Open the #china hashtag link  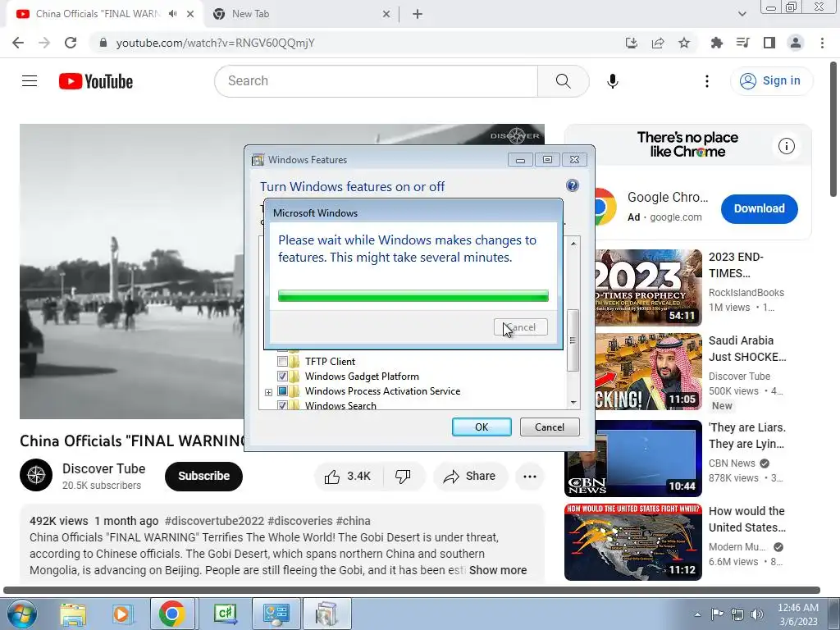click(x=353, y=521)
